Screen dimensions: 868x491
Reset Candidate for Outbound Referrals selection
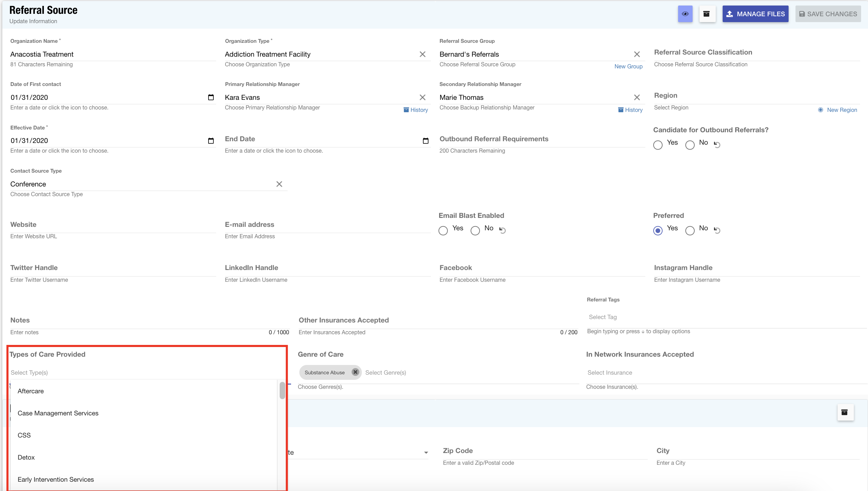(x=717, y=145)
